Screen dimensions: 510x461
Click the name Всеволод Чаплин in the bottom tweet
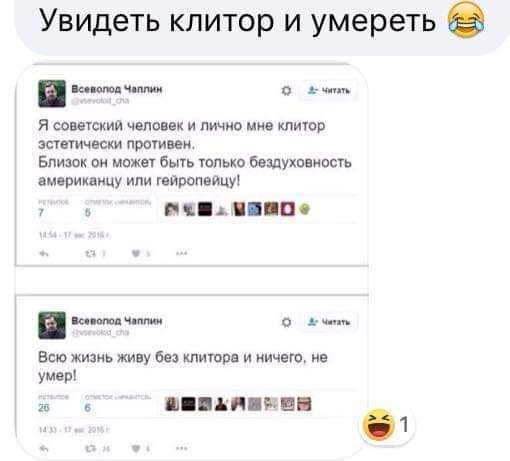click(x=117, y=321)
